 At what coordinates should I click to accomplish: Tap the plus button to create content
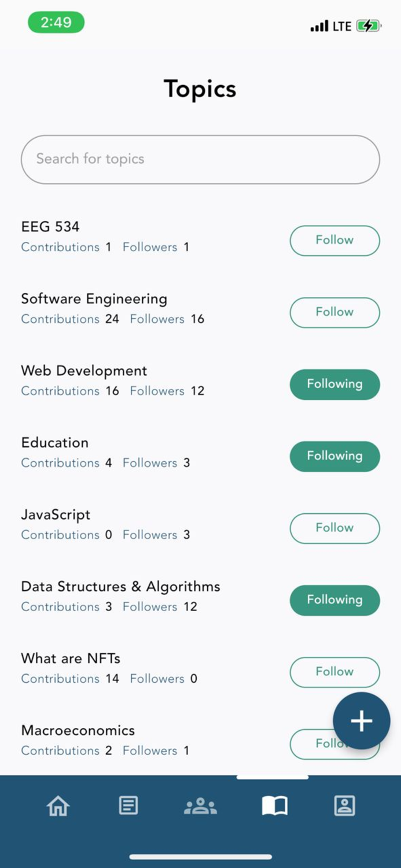click(x=362, y=720)
